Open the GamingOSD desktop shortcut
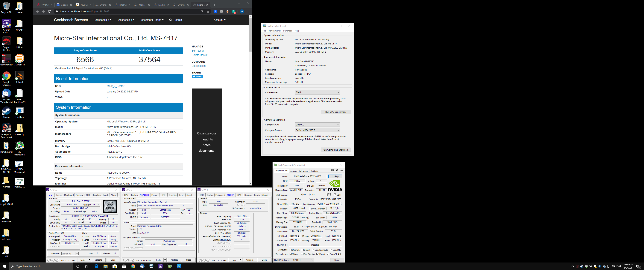Screen dimensions: 644x270 pos(6,60)
